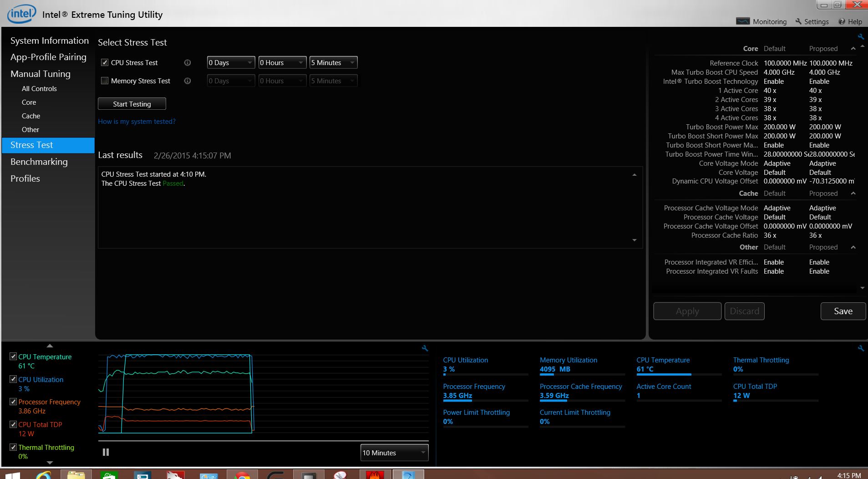Open Google Chrome from taskbar

coord(242,474)
